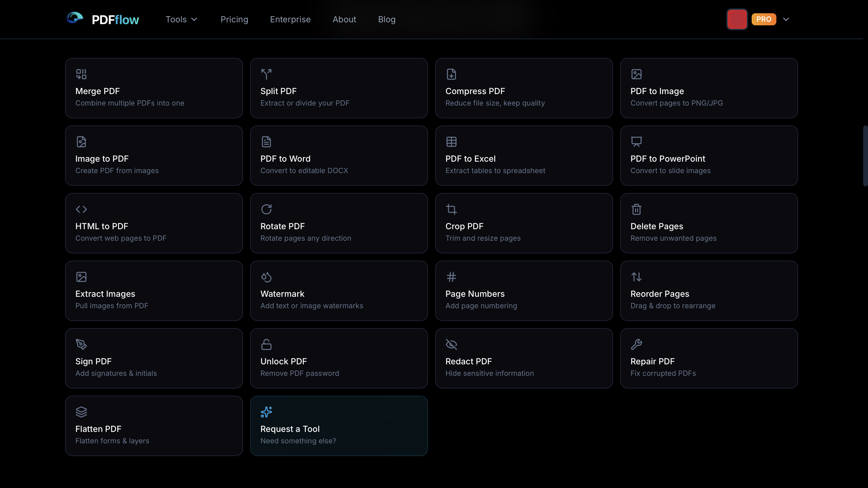
Task: Click the Redact PDF eye-slash icon
Action: [451, 344]
